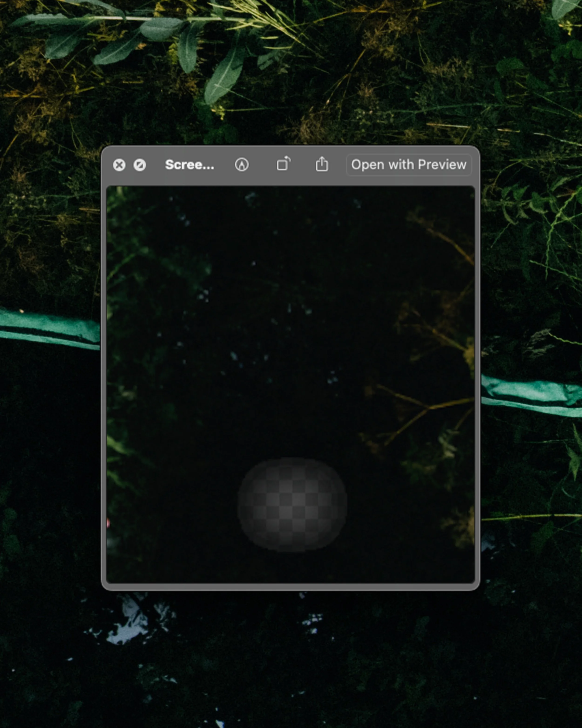Open the Share menu icon
This screenshot has height=728, width=582.
[321, 164]
